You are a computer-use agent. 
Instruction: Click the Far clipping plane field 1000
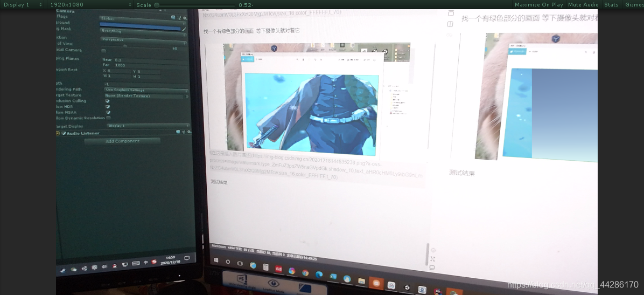pyautogui.click(x=150, y=65)
